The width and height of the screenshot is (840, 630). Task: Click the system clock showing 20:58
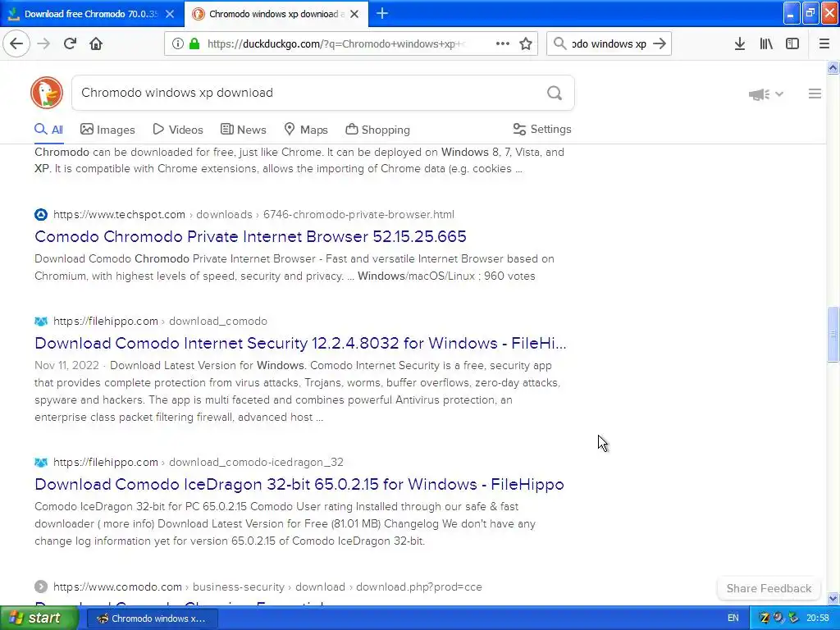pyautogui.click(x=818, y=618)
